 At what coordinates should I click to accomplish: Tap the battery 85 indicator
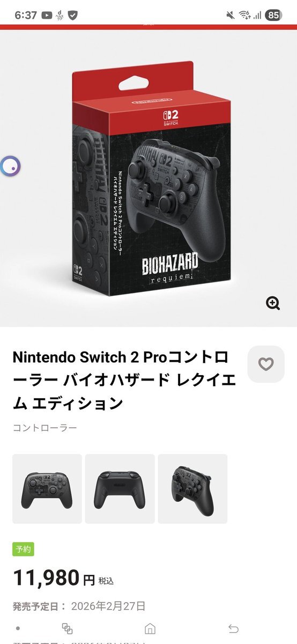273,15
